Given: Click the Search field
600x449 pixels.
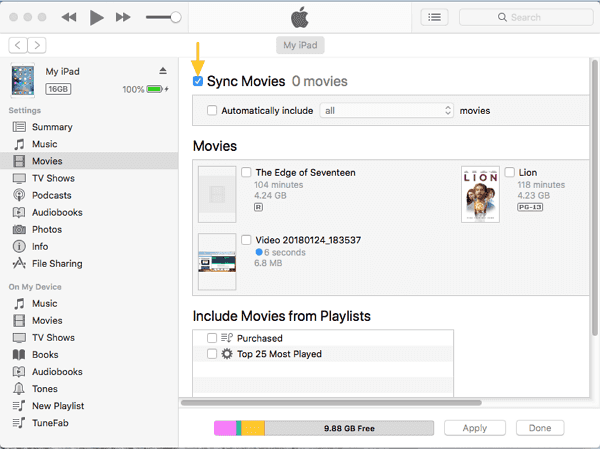Looking at the screenshot, I should (x=526, y=17).
